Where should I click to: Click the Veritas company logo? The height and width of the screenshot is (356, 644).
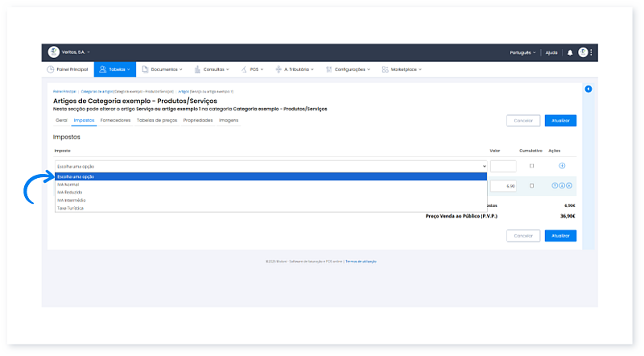click(x=53, y=52)
